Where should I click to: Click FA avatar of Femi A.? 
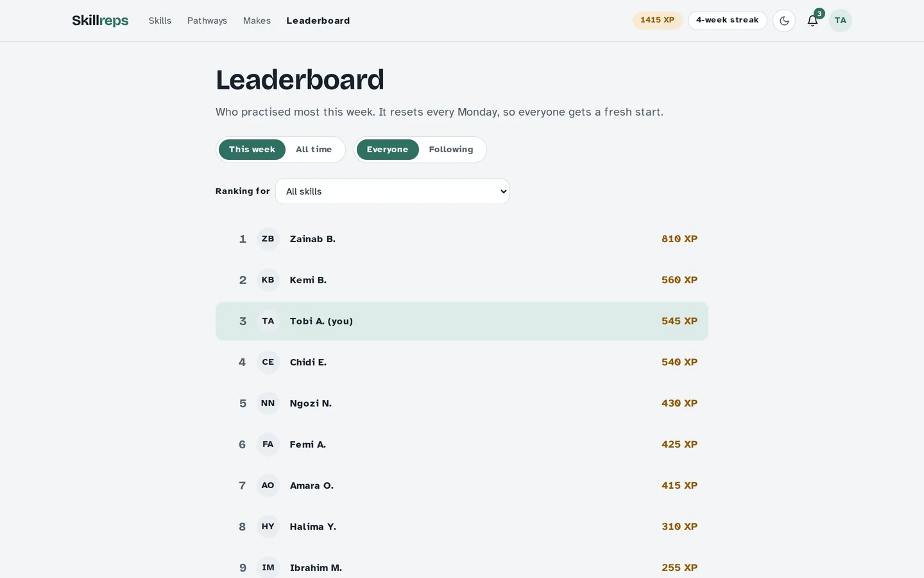tap(268, 444)
